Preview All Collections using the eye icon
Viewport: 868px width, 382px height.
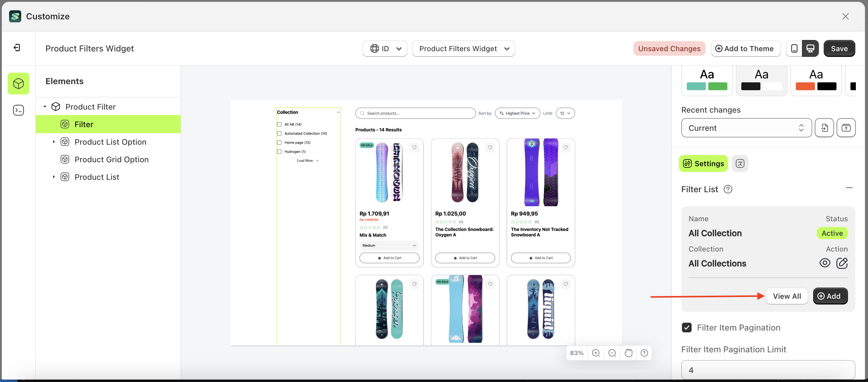(x=825, y=263)
